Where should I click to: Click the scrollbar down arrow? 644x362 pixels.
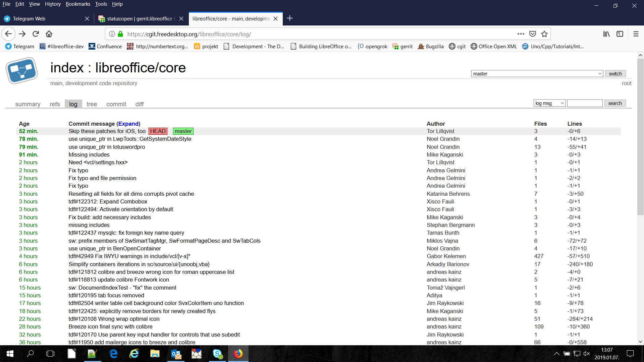(640, 342)
